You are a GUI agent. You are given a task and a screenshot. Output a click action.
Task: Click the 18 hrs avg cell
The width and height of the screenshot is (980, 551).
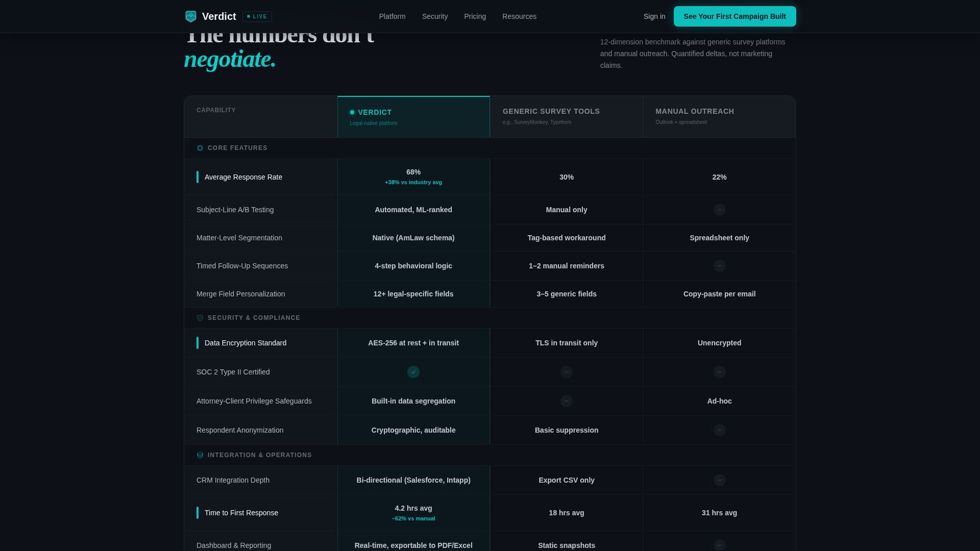567,513
